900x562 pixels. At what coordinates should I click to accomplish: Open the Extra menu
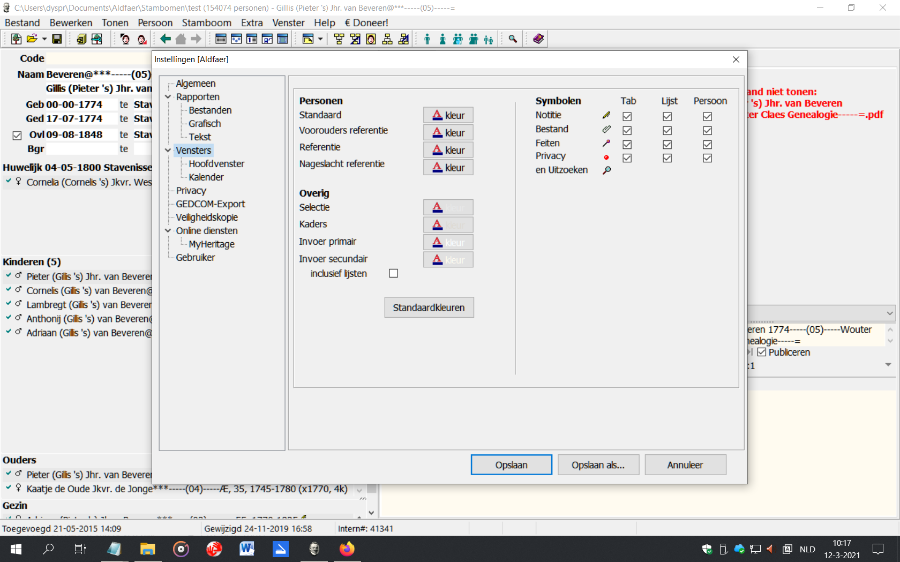point(252,22)
